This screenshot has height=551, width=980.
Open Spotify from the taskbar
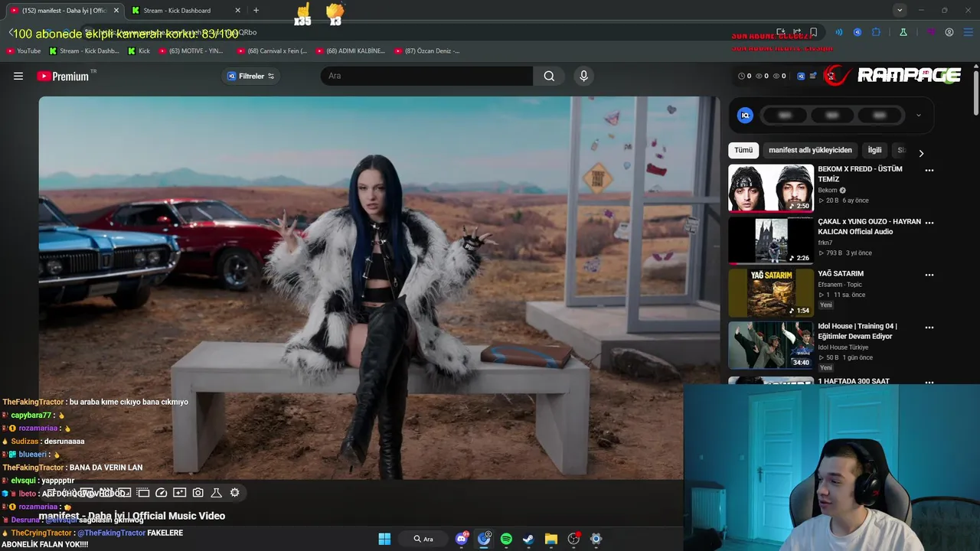tap(506, 539)
